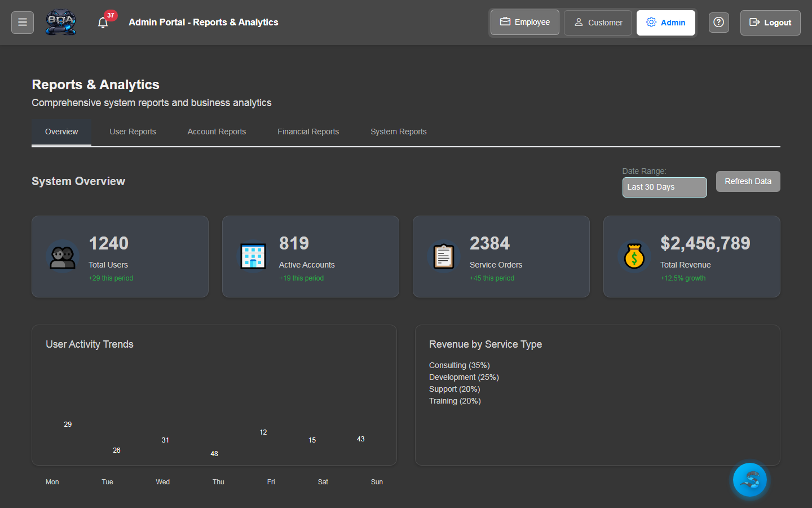
Task: Click the Total Revenue money bag icon
Action: click(634, 256)
